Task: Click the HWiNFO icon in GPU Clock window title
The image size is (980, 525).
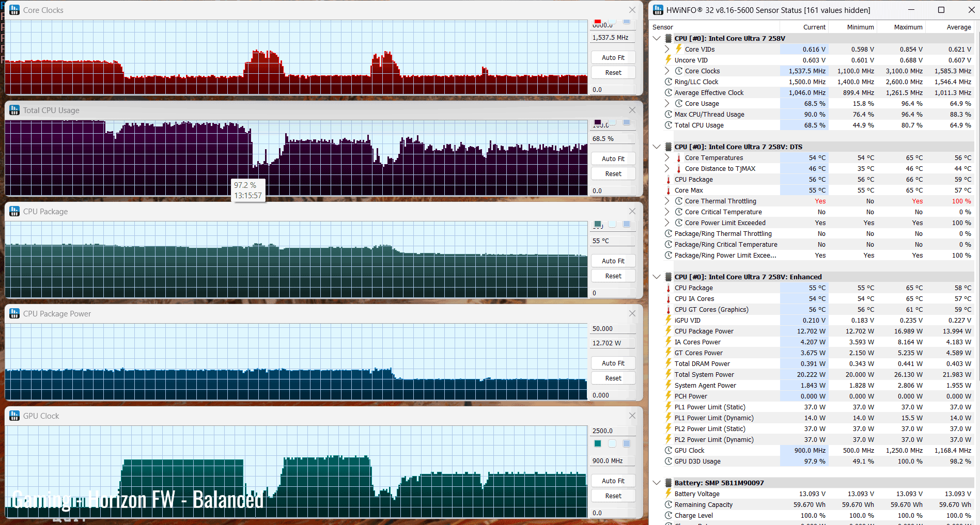Action: tap(14, 416)
